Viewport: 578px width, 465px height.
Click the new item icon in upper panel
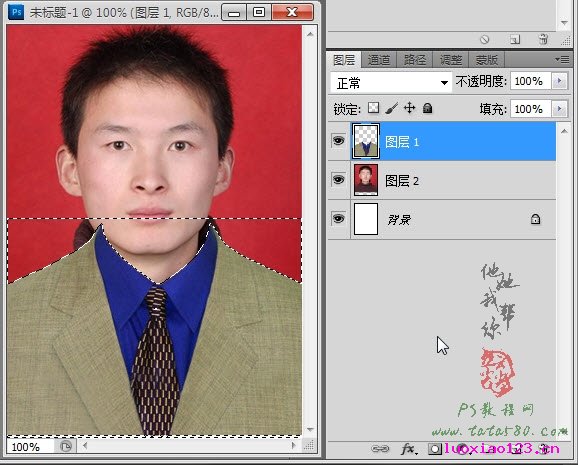pos(515,39)
